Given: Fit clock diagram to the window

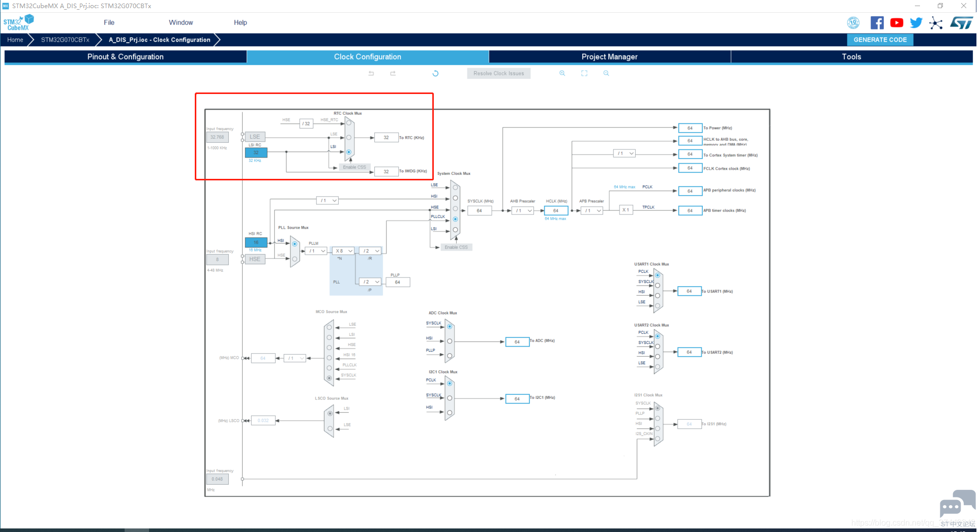Looking at the screenshot, I should coord(584,73).
